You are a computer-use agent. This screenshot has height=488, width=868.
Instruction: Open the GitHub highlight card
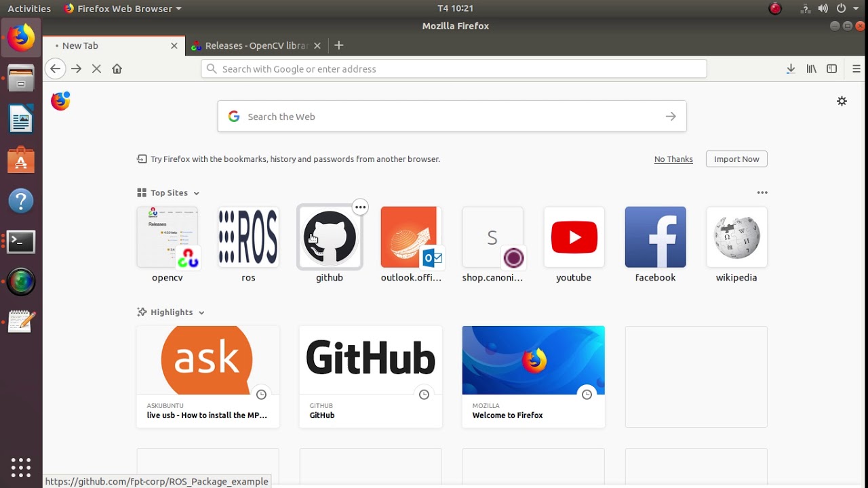[x=370, y=377]
